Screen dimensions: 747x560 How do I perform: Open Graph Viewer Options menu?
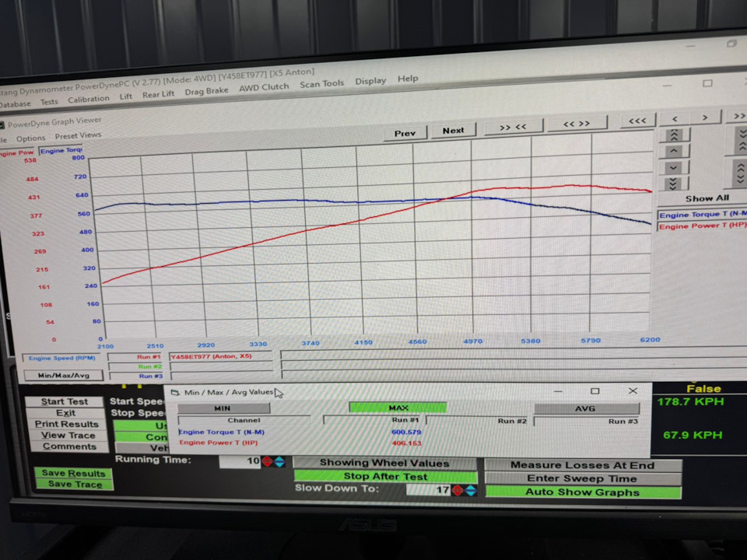click(x=30, y=138)
